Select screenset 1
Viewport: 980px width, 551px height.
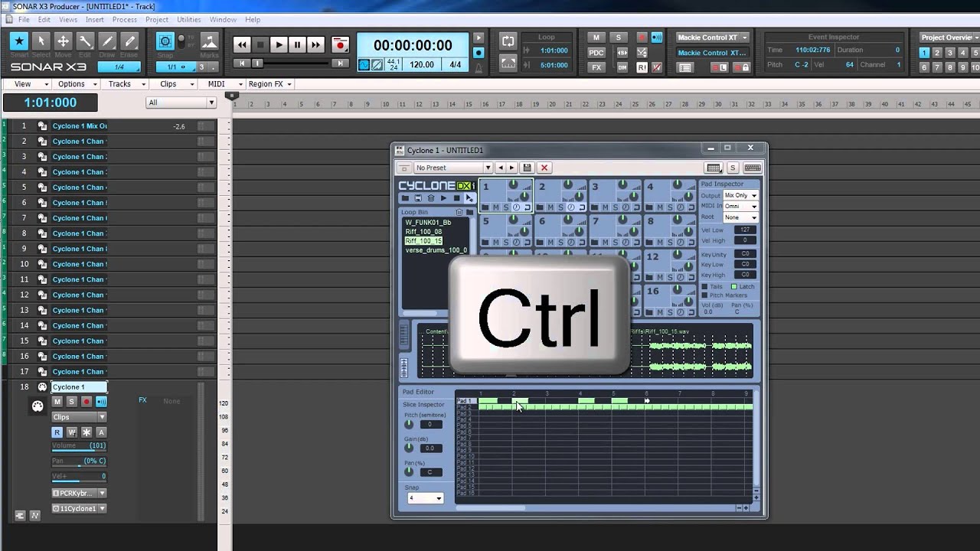(x=924, y=53)
